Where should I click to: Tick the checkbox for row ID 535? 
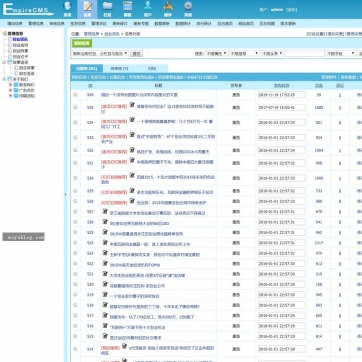click(x=75, y=107)
